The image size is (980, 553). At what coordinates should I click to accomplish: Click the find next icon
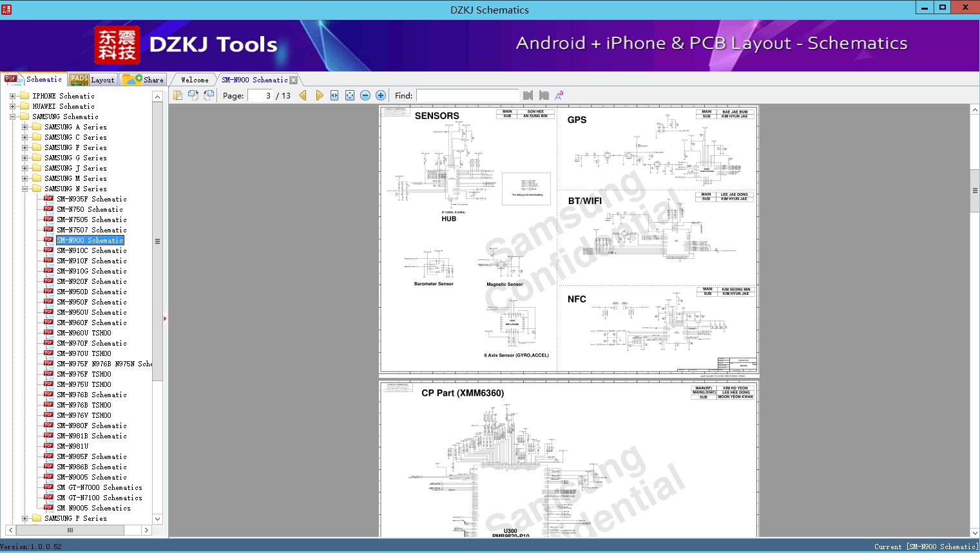point(544,95)
